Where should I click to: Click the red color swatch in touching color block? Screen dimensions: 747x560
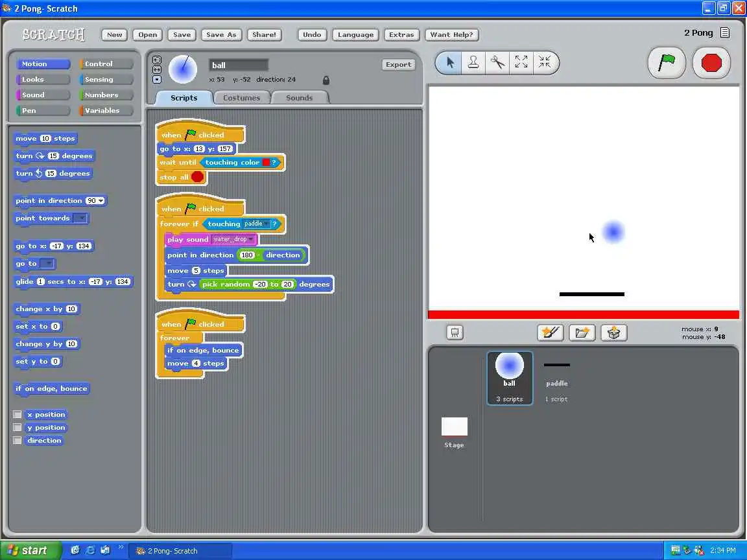(267, 163)
